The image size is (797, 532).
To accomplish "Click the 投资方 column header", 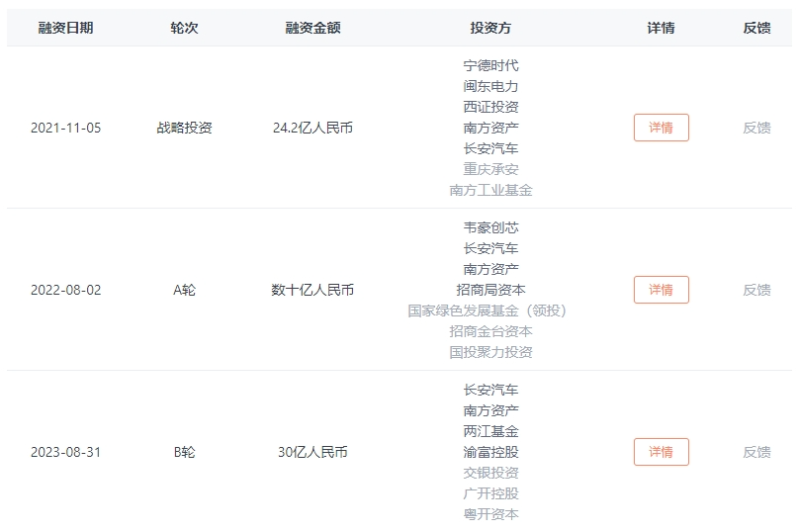I will click(490, 28).
